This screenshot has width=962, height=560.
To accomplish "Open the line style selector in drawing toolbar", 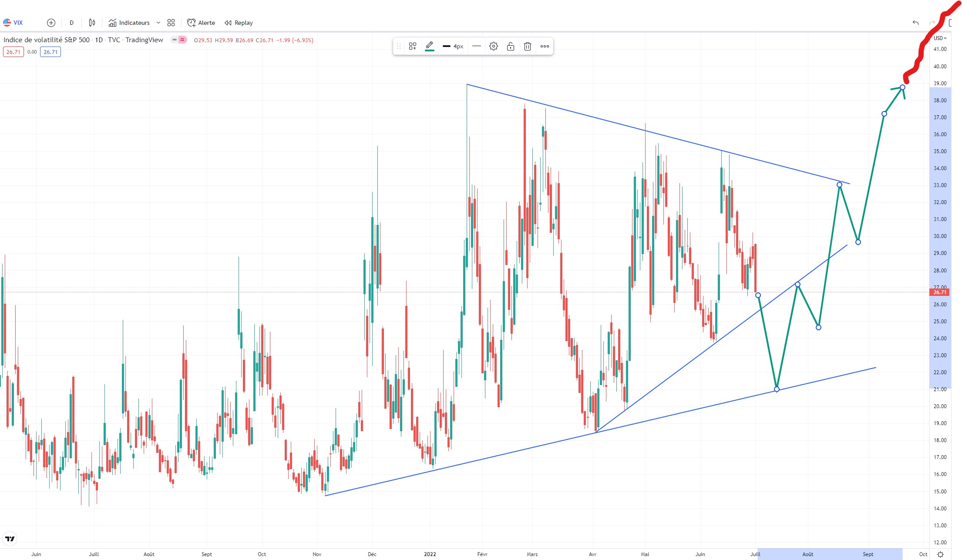I will click(x=477, y=46).
